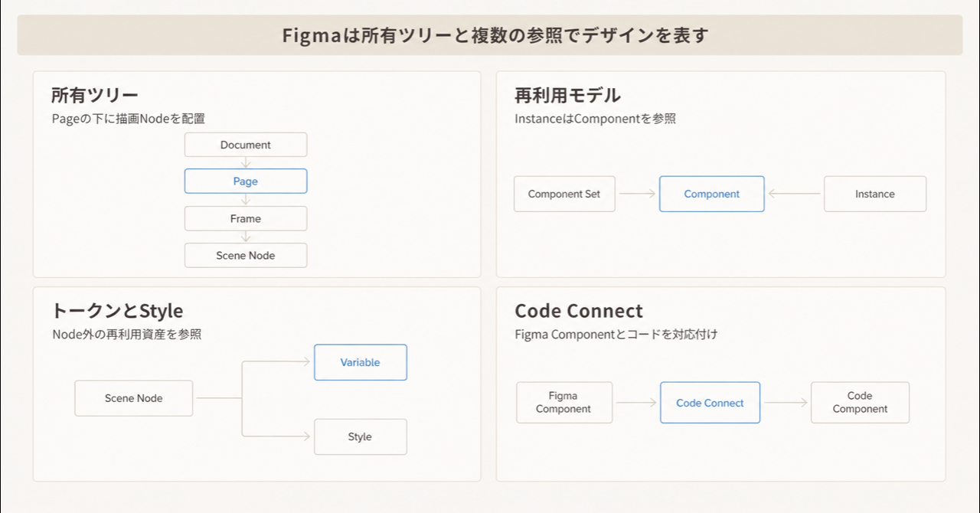Select the blue Variable box
Image resolution: width=980 pixels, height=513 pixels.
[361, 362]
